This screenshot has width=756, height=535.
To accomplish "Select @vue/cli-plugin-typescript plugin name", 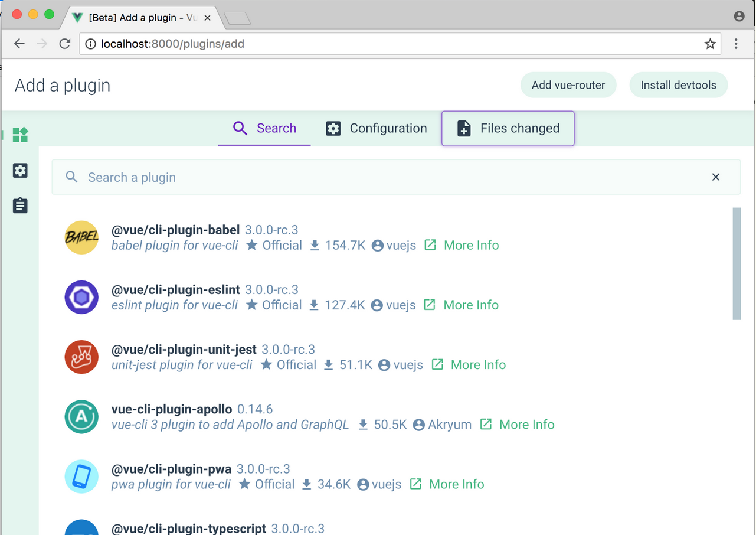I will pos(189,529).
